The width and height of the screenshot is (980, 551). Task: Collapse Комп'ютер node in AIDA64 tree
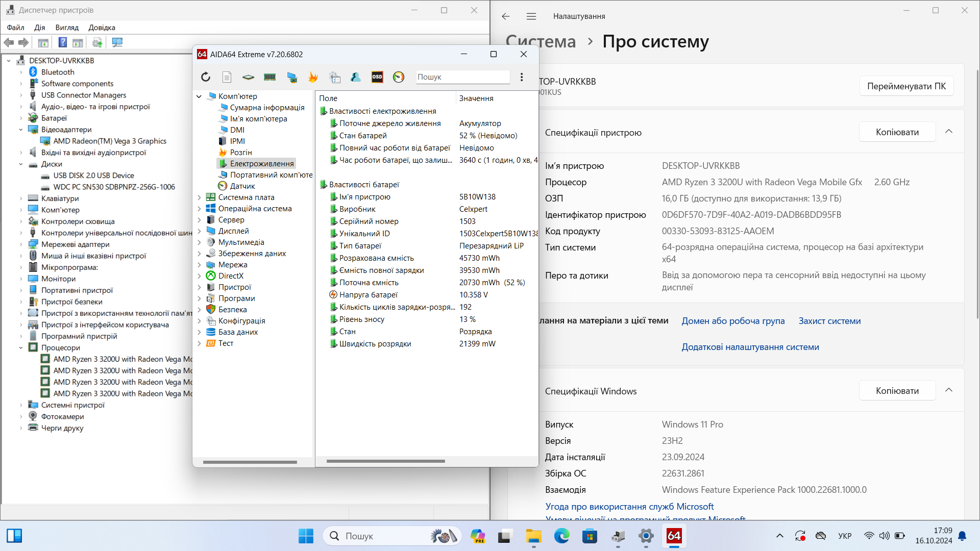199,96
